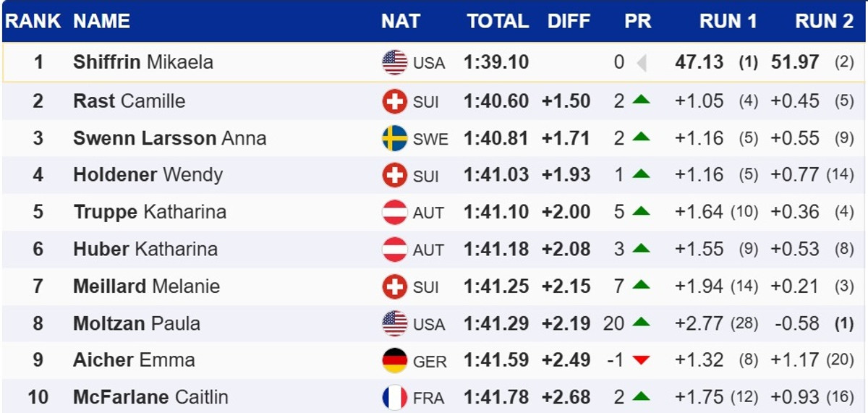
Task: Click the Swiss flag in Camille Rast's row
Action: click(x=395, y=101)
